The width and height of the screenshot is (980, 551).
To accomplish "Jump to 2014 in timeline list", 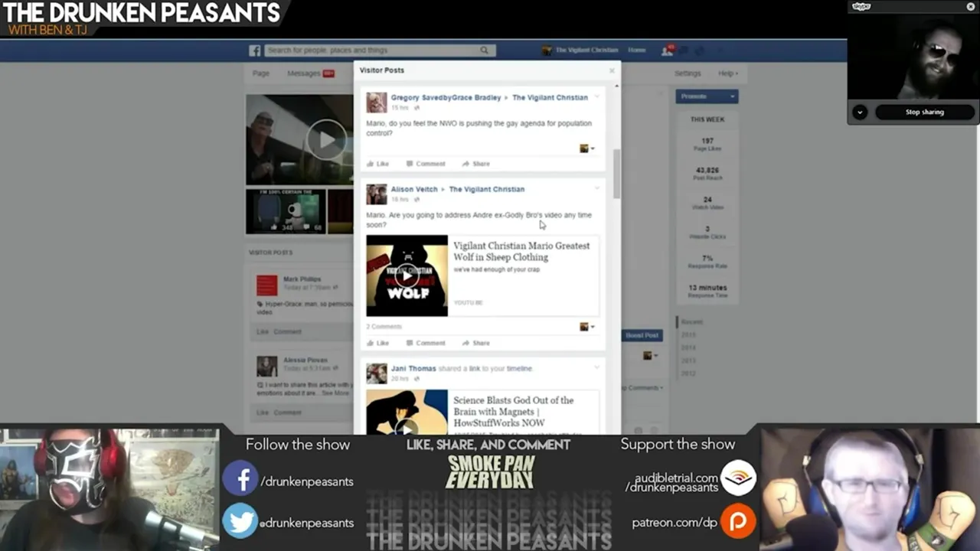I will tap(688, 347).
